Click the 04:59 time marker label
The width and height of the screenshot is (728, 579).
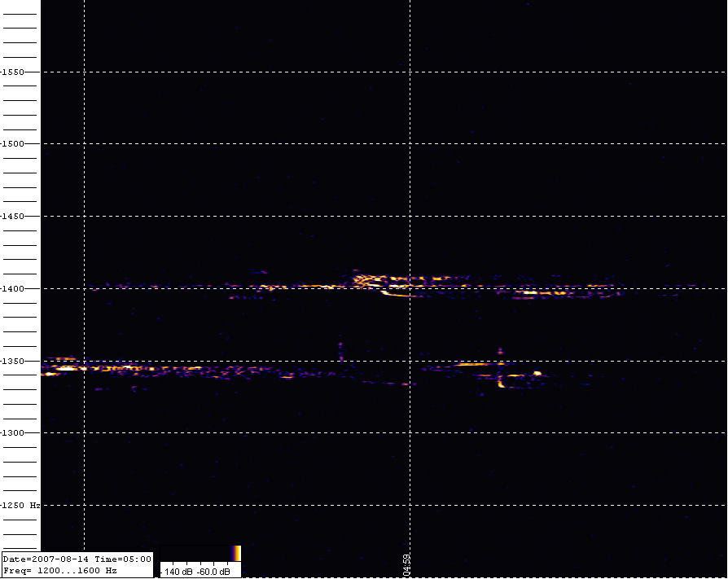tap(406, 565)
